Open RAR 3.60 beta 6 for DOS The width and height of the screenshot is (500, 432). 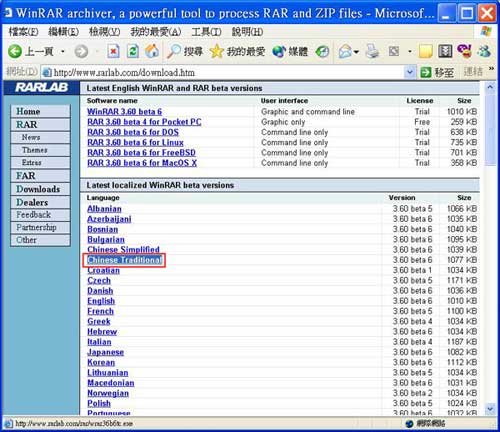click(133, 132)
